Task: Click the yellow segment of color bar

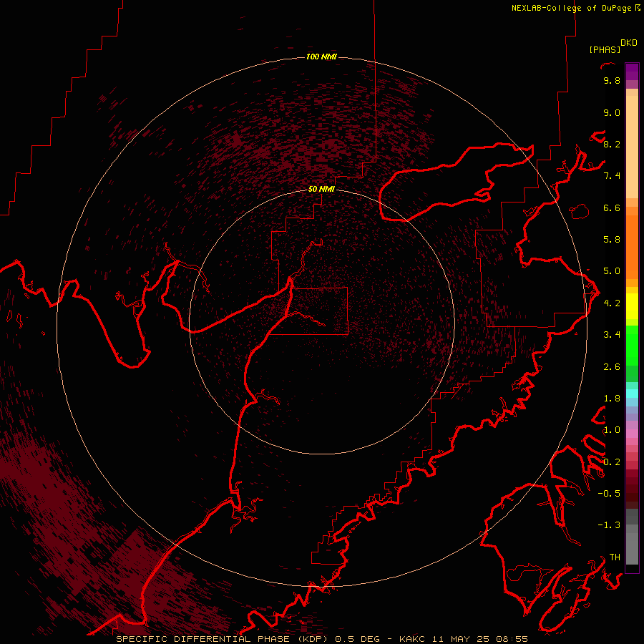Action: (632, 306)
